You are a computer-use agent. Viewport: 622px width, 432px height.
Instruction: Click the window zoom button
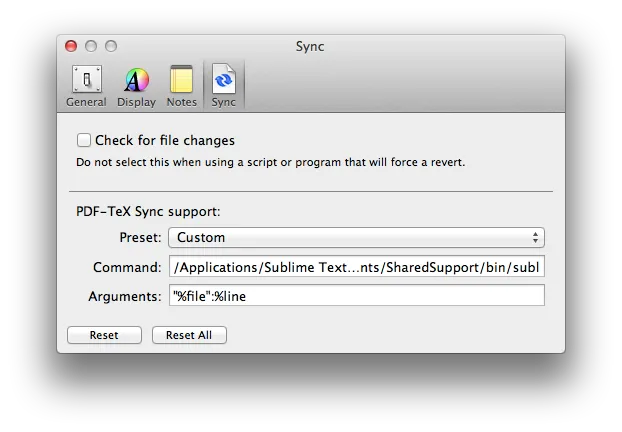point(111,46)
